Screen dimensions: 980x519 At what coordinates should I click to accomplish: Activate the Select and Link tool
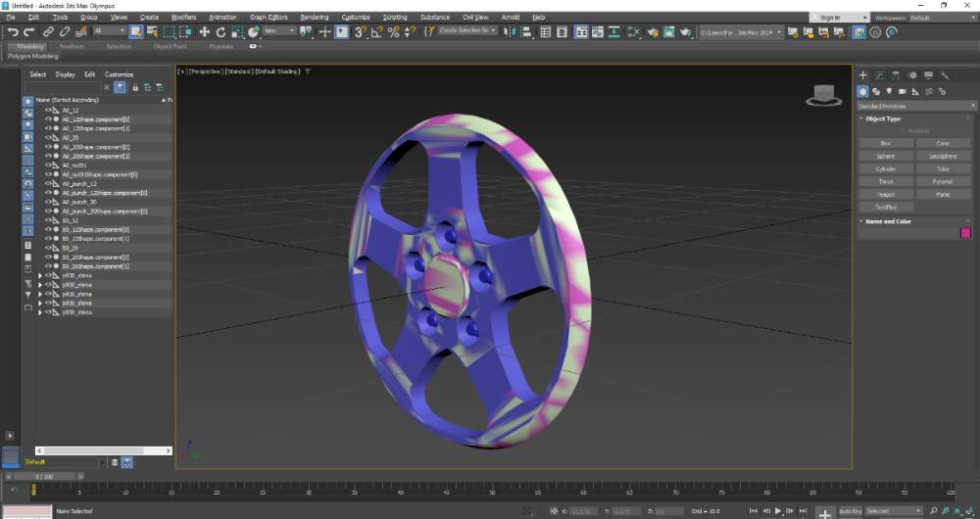(48, 32)
